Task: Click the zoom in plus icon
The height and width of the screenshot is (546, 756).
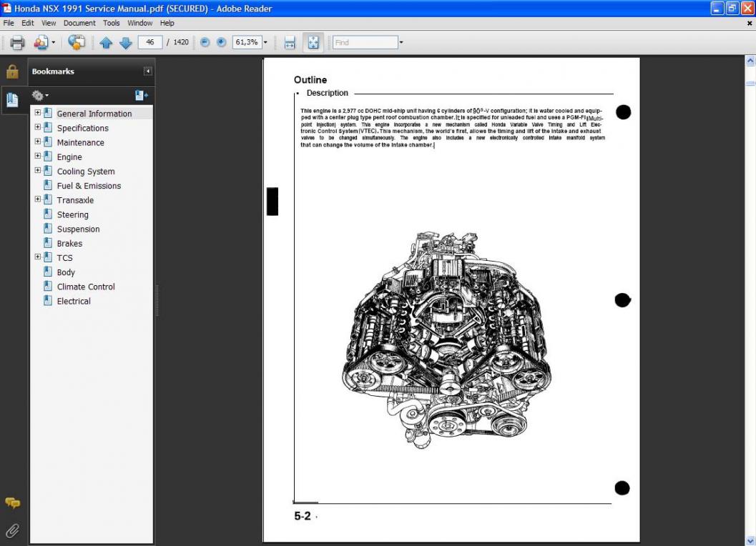Action: (x=221, y=42)
